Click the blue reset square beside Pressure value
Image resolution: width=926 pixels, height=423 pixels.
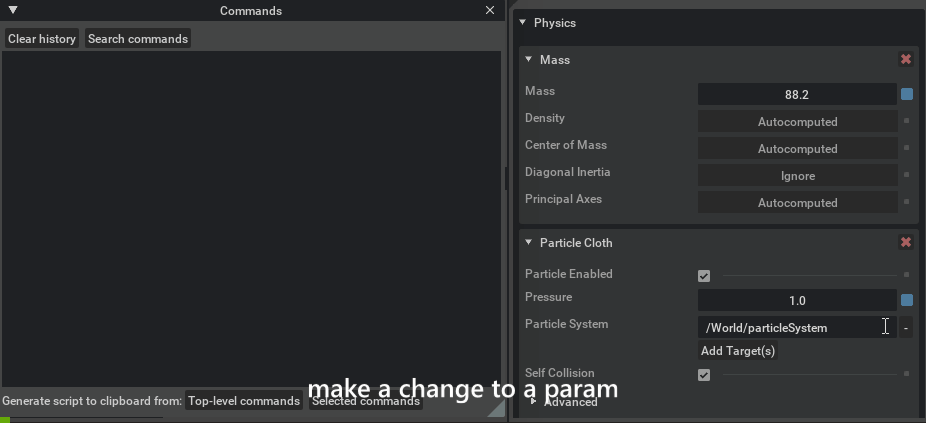[x=907, y=301]
